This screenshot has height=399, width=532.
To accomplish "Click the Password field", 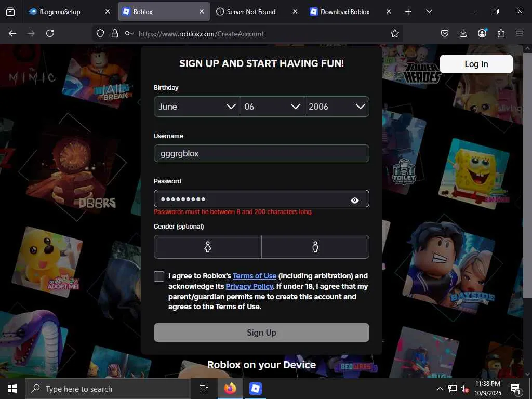I will (x=261, y=198).
